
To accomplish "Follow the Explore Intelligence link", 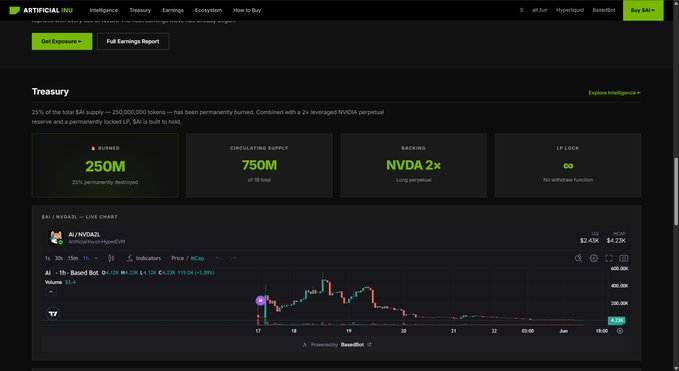I will 614,93.
